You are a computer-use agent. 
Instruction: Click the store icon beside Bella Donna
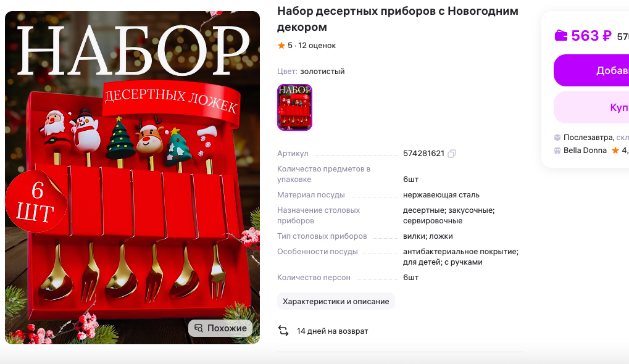557,151
